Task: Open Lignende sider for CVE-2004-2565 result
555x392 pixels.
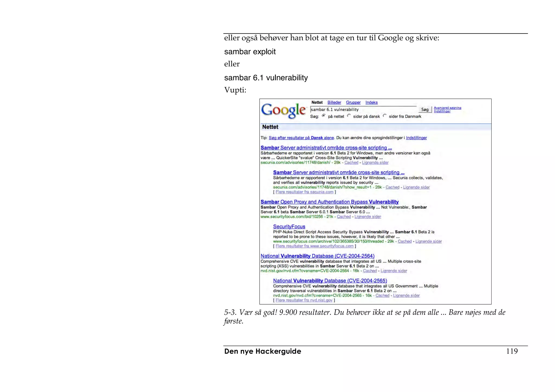Action: [x=406, y=295]
